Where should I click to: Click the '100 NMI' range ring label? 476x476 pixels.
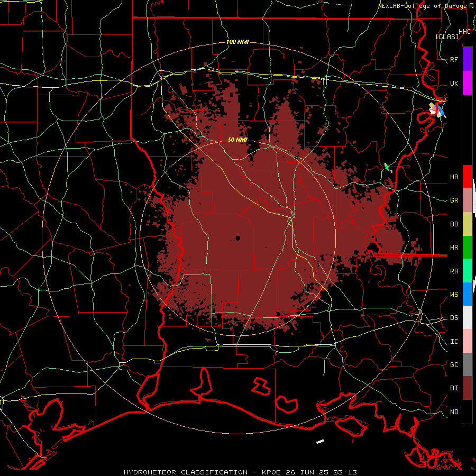click(237, 42)
